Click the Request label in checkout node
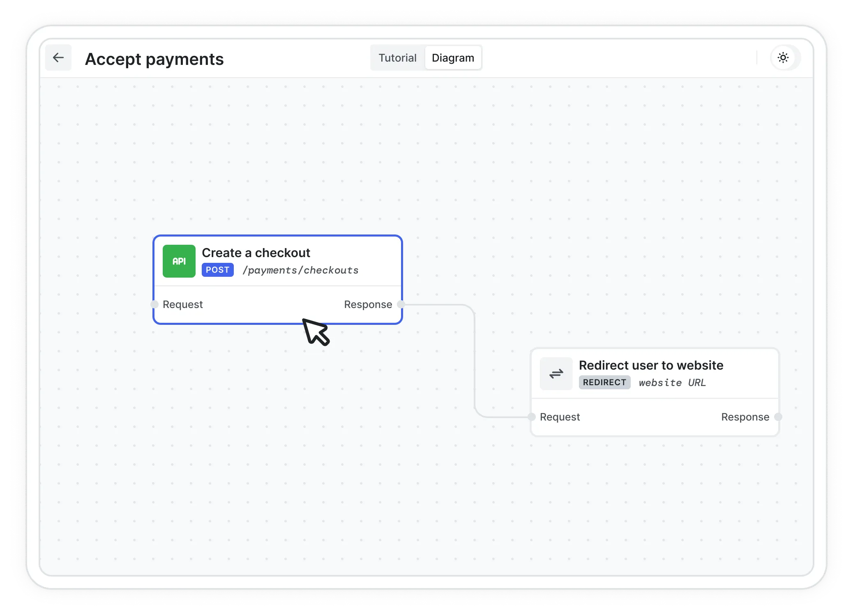This screenshot has height=616, width=853. [182, 304]
